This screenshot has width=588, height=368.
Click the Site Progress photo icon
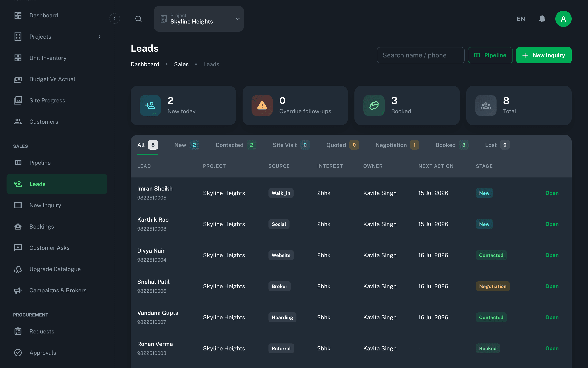click(x=18, y=101)
